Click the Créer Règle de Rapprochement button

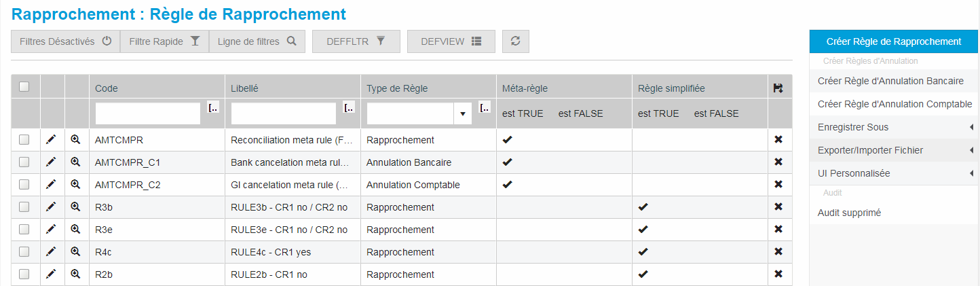[x=893, y=41]
